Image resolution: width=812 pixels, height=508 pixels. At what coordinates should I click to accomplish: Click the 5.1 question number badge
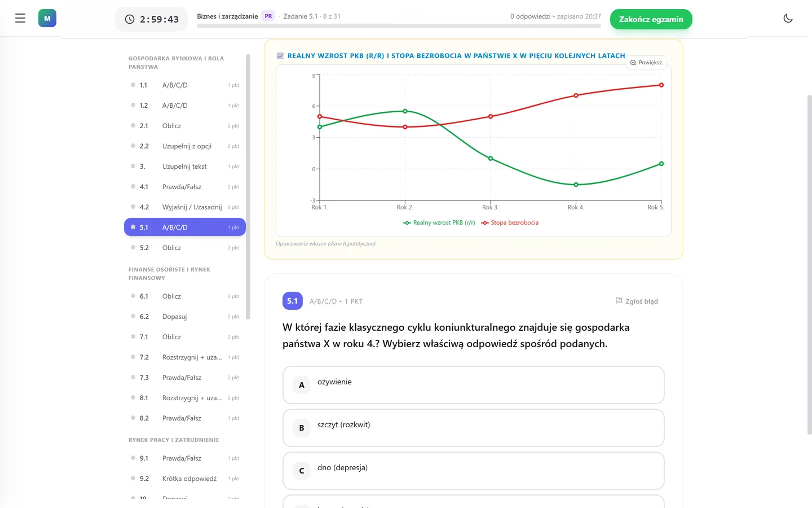[293, 301]
